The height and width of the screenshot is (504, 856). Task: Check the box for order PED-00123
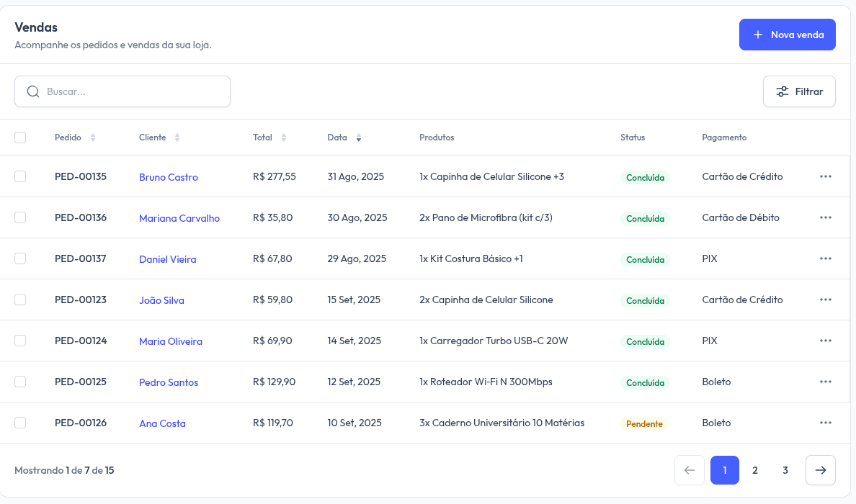click(x=20, y=300)
